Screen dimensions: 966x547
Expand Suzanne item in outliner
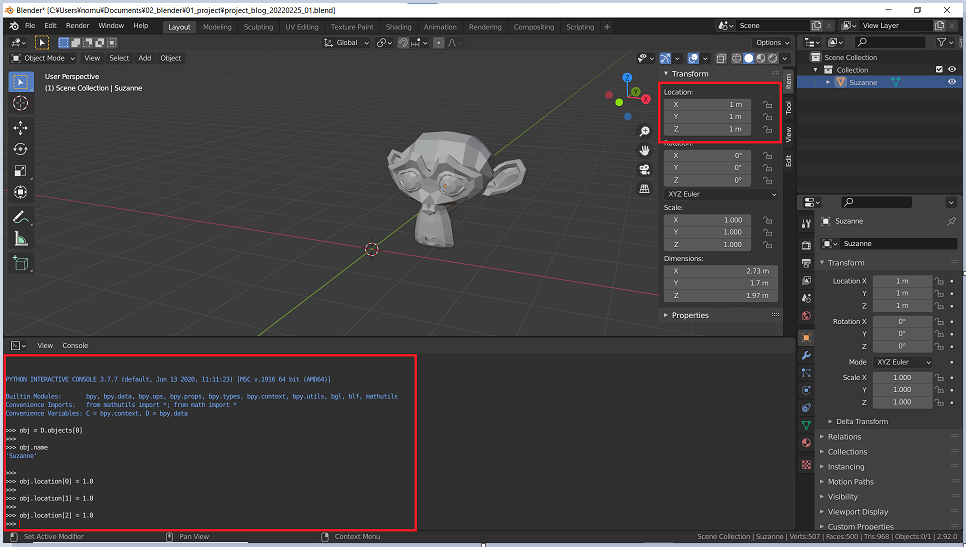click(828, 82)
